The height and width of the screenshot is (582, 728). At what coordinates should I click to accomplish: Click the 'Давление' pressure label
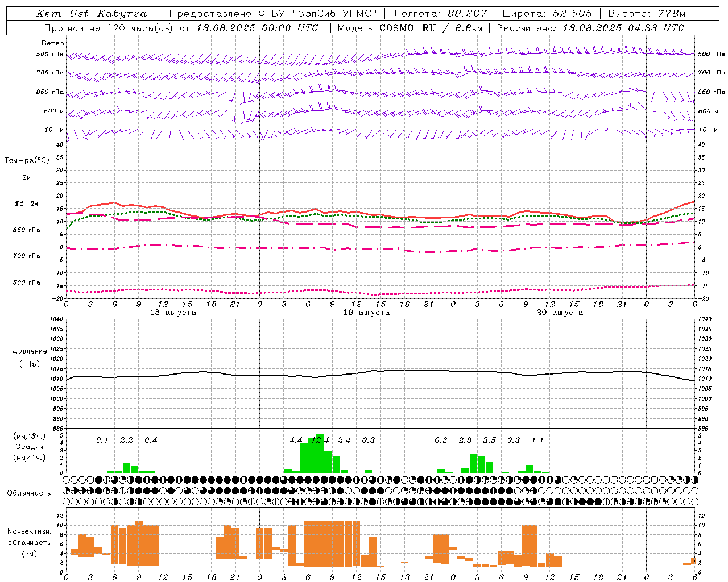[30, 351]
